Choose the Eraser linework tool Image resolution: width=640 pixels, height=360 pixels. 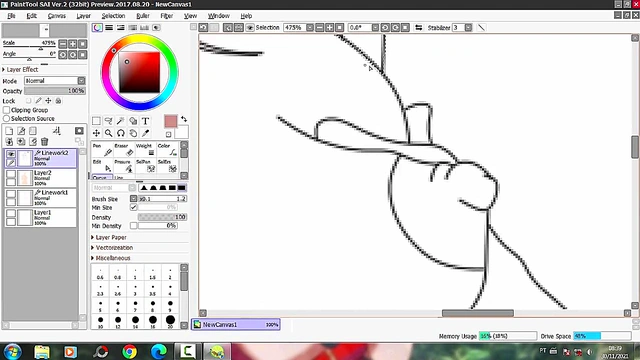coord(124,150)
